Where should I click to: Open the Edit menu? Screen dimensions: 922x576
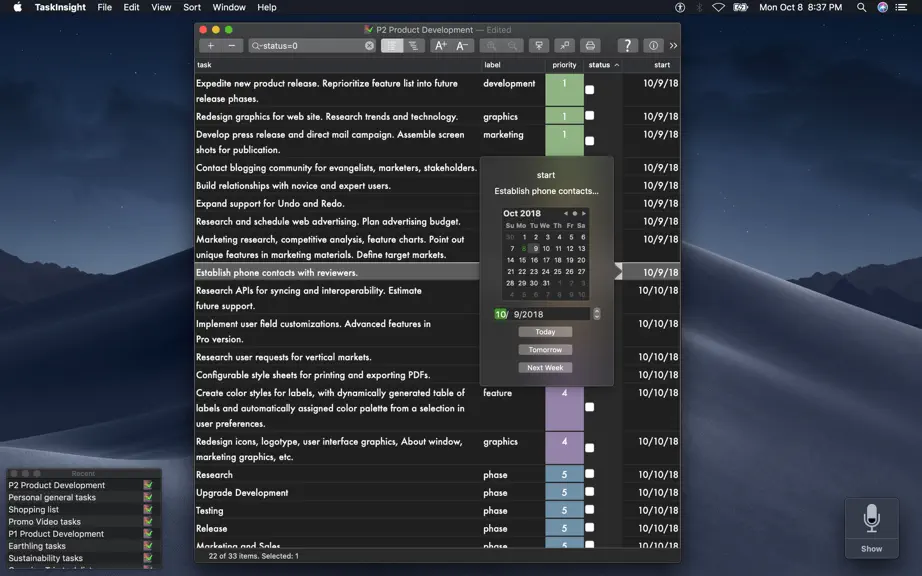point(131,7)
